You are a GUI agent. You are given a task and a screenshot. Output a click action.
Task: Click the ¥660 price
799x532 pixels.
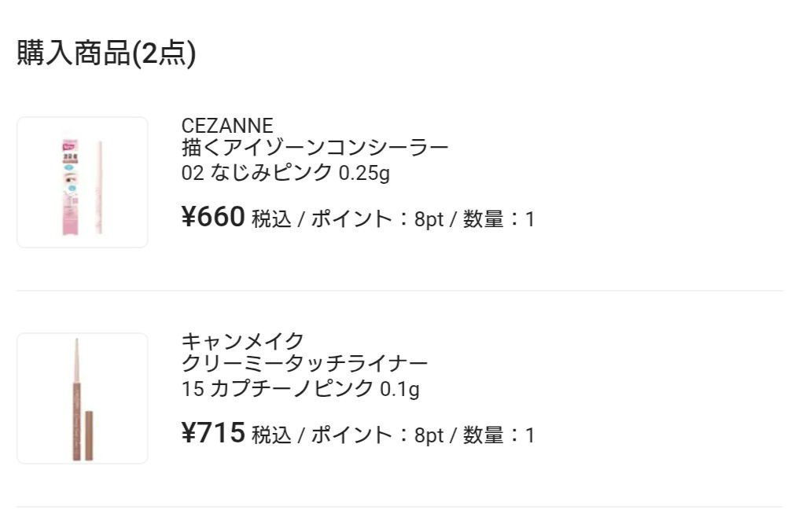[214, 217]
